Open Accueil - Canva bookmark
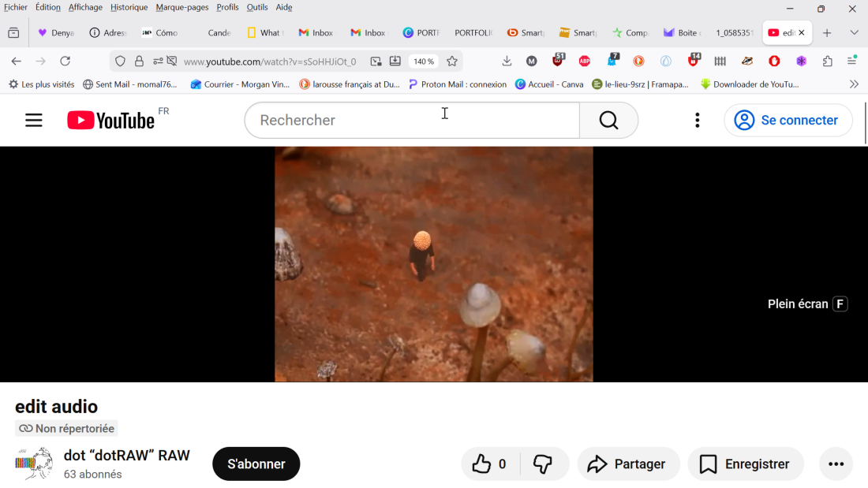The height and width of the screenshot is (488, 868). [x=549, y=84]
